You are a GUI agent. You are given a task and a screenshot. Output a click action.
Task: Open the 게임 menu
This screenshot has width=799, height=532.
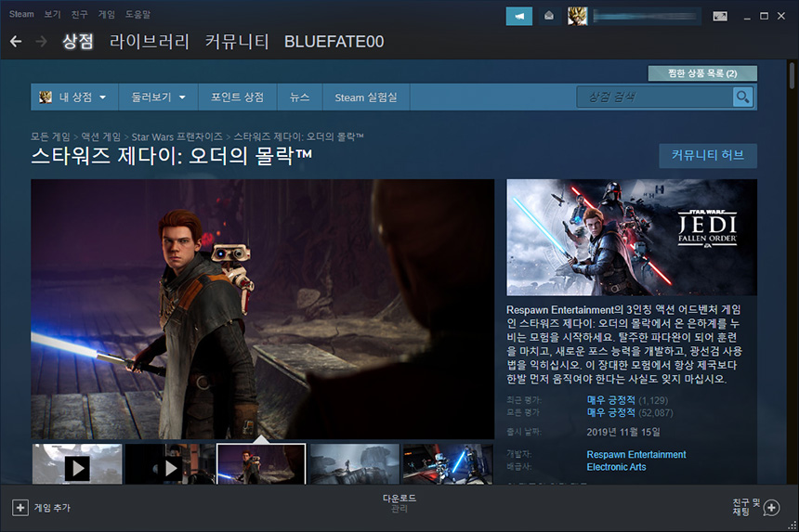tap(107, 14)
